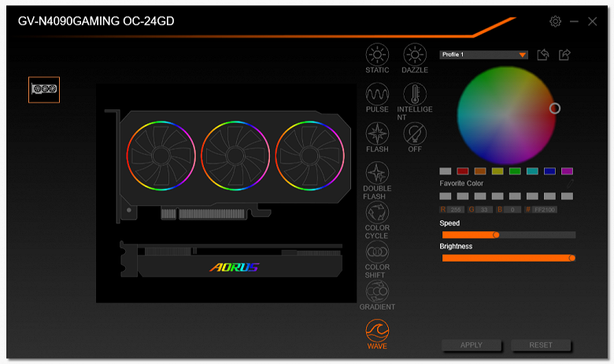The width and height of the screenshot is (614, 364).
Task: Open the Profile 1 dropdown
Action: (483, 55)
